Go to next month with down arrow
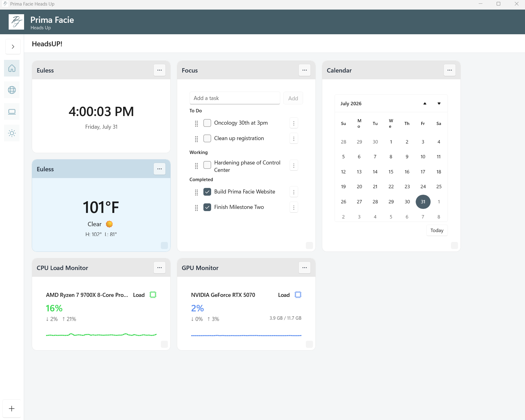 tap(439, 103)
